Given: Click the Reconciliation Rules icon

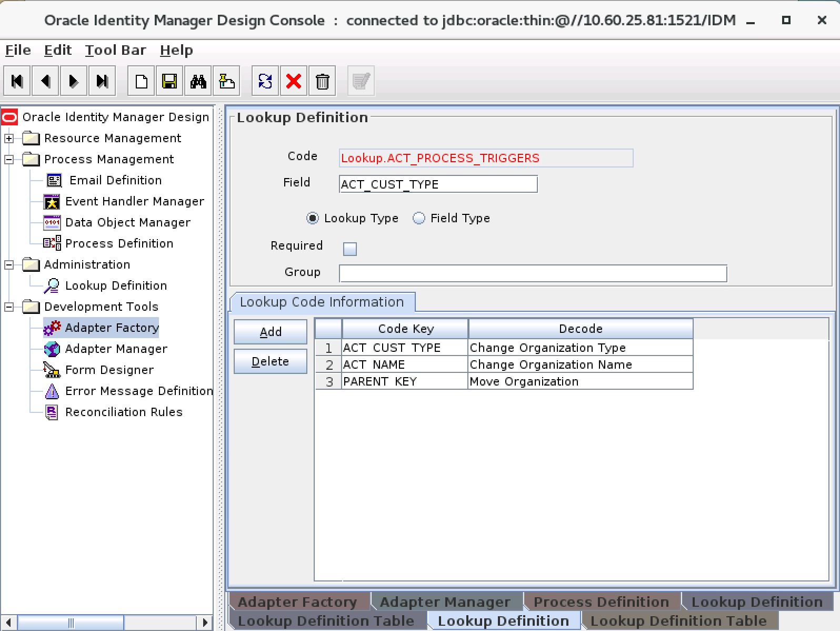Looking at the screenshot, I should click(x=52, y=412).
